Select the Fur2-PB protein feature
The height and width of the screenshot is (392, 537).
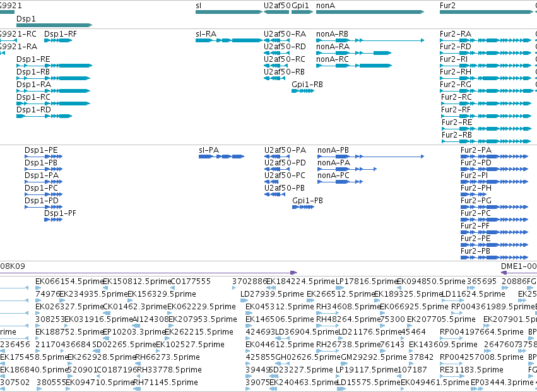pyautogui.click(x=495, y=258)
